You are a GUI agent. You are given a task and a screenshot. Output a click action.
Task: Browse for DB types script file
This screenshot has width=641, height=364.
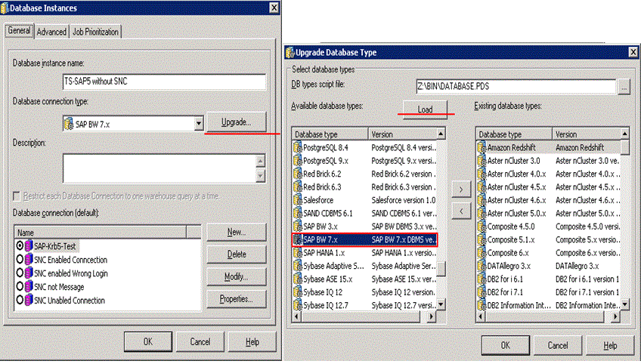point(624,87)
